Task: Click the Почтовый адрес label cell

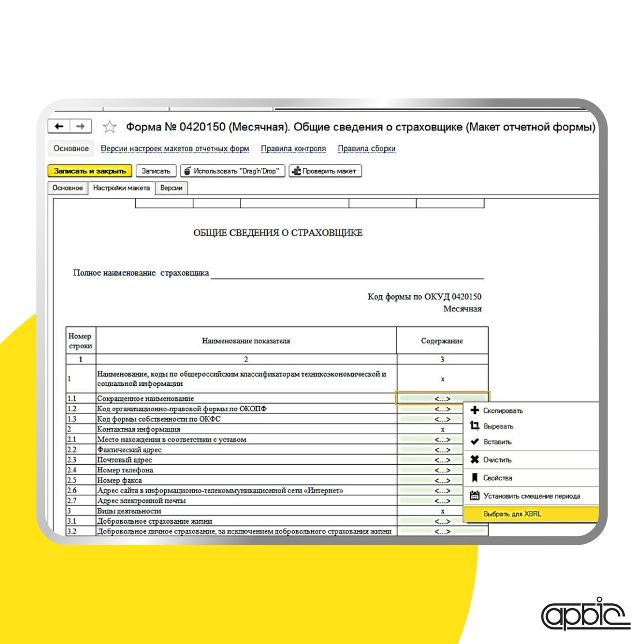Action: pos(246,460)
